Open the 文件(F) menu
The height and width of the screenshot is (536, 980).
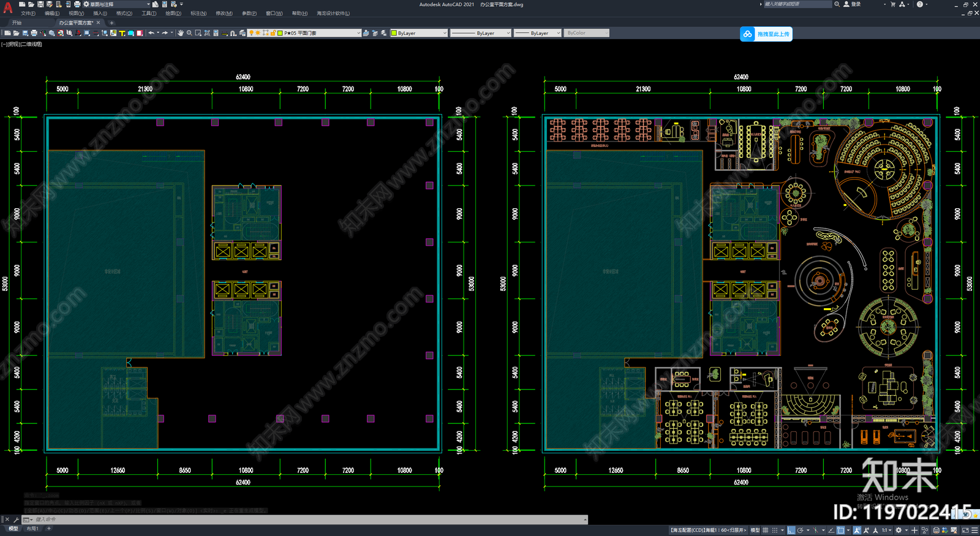pyautogui.click(x=28, y=13)
